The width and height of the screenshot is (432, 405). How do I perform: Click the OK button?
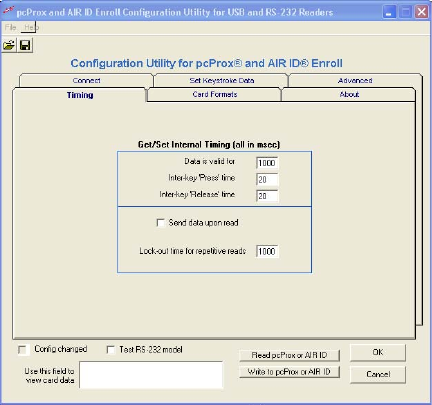378,352
